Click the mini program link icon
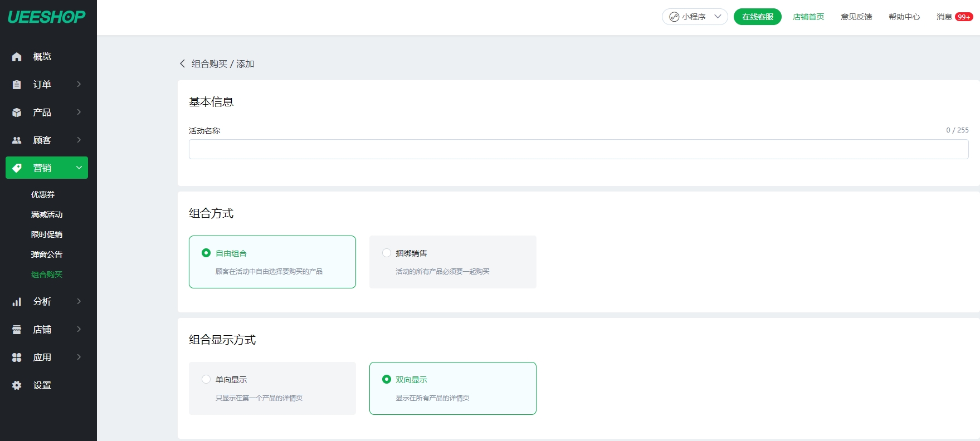This screenshot has height=441, width=980. [x=674, y=17]
